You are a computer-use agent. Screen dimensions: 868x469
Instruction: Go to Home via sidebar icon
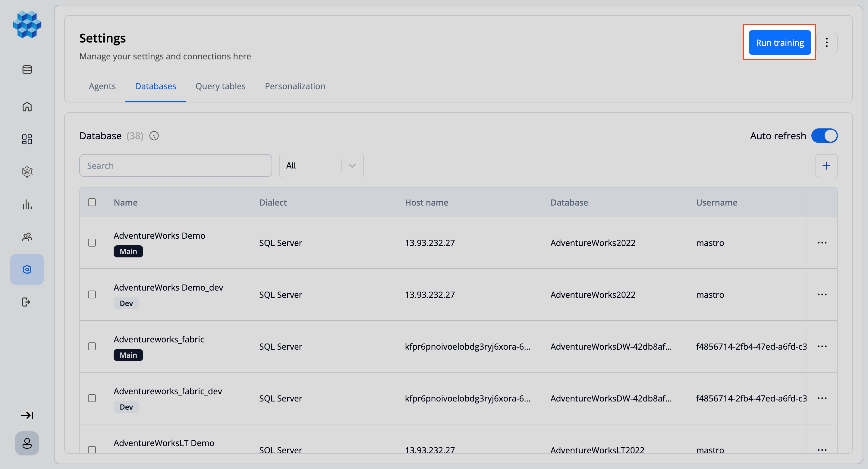click(27, 106)
